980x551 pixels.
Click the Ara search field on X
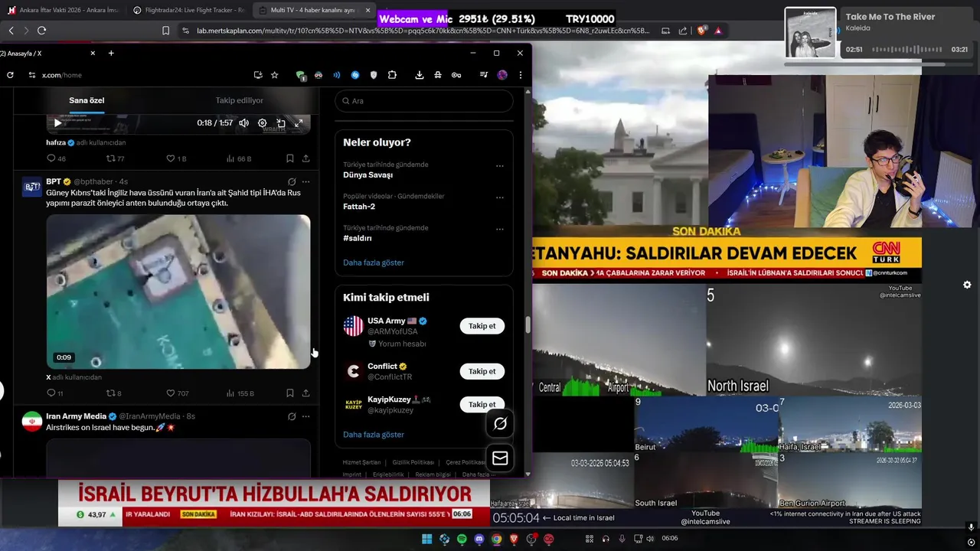point(424,101)
